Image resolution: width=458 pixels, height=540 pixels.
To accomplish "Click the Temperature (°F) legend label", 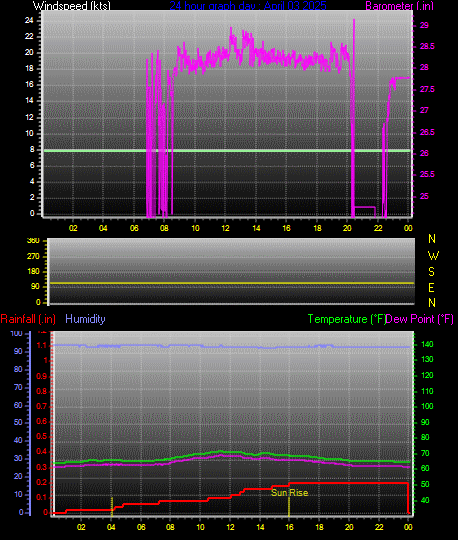I will (x=346, y=319).
